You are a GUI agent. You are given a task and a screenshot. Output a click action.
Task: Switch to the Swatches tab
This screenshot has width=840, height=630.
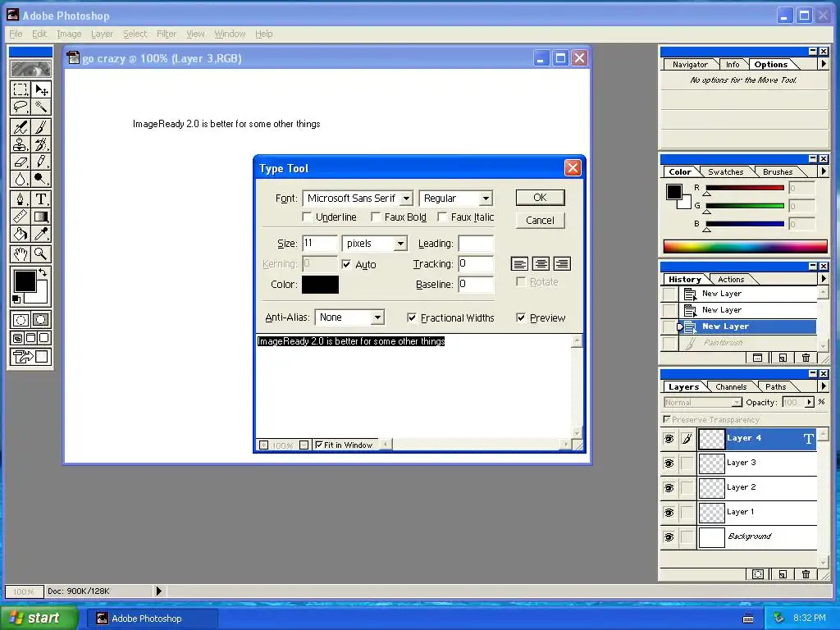click(x=725, y=172)
